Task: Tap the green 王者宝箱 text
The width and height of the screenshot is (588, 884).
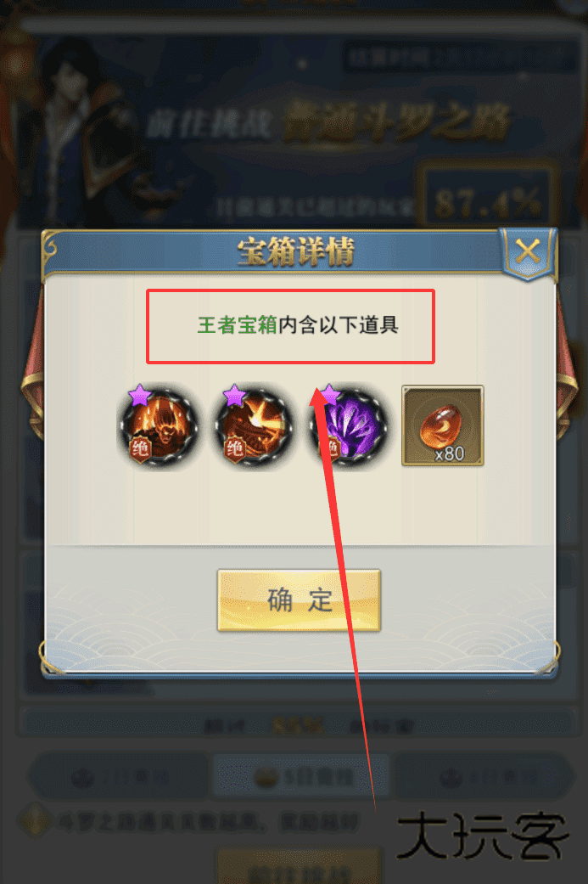Action: pos(237,324)
